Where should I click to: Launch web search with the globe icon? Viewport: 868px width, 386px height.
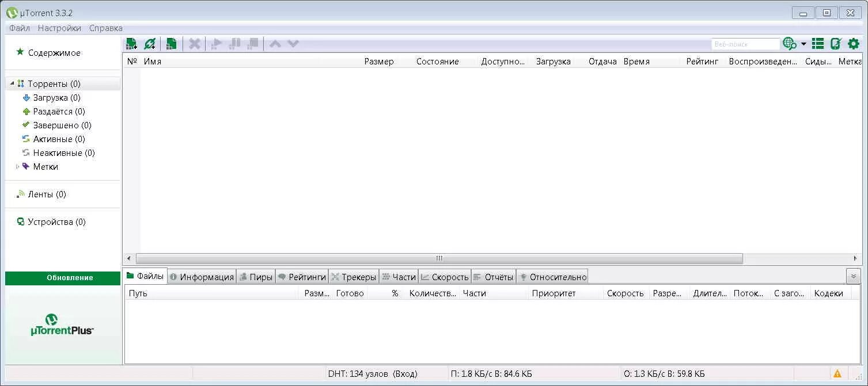coord(790,43)
